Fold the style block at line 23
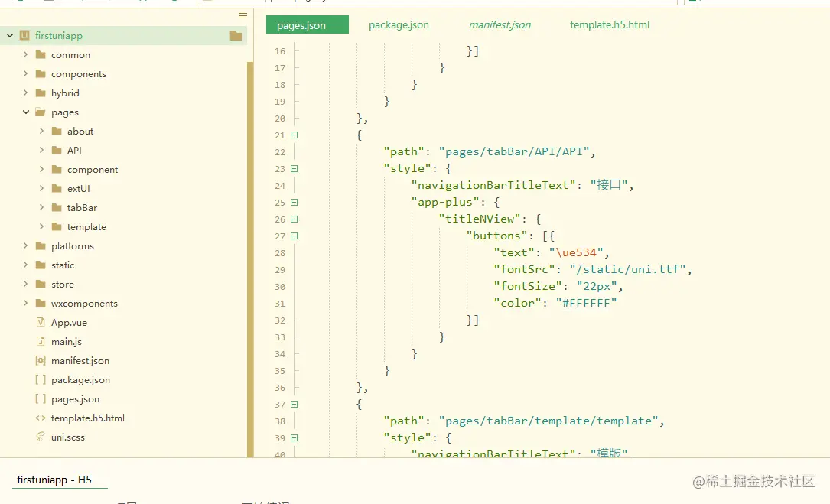The image size is (830, 504). (294, 169)
